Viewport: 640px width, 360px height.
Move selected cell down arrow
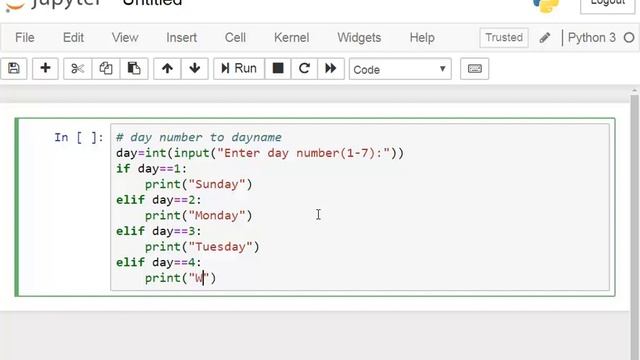(x=195, y=69)
